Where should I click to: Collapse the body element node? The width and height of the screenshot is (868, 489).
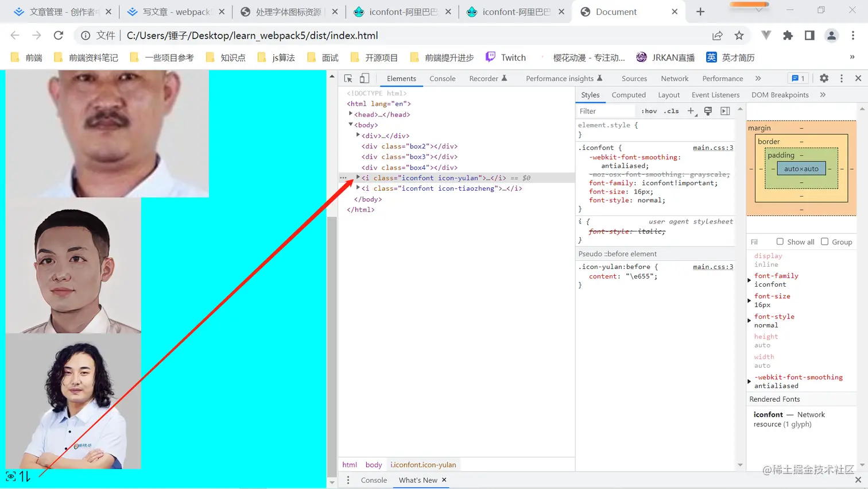coord(351,124)
